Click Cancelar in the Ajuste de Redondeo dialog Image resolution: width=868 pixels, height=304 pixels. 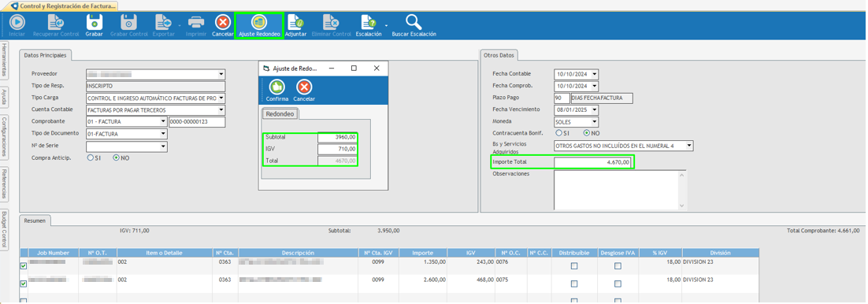coord(304,87)
